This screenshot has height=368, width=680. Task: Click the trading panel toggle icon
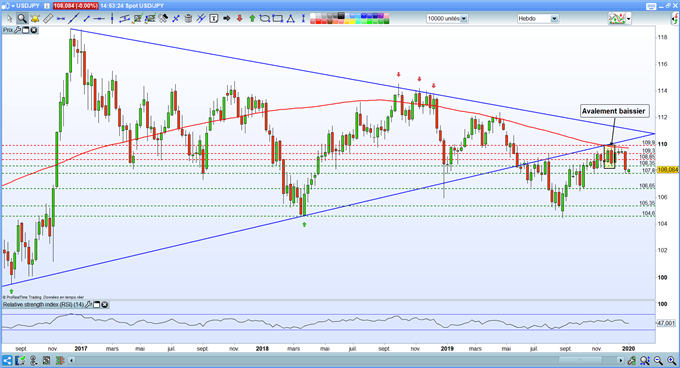675,19
